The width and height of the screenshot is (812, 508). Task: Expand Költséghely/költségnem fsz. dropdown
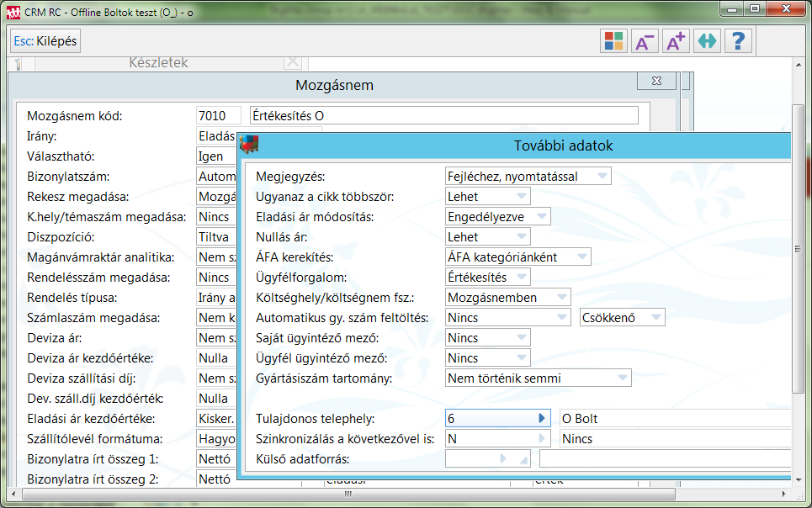(562, 297)
